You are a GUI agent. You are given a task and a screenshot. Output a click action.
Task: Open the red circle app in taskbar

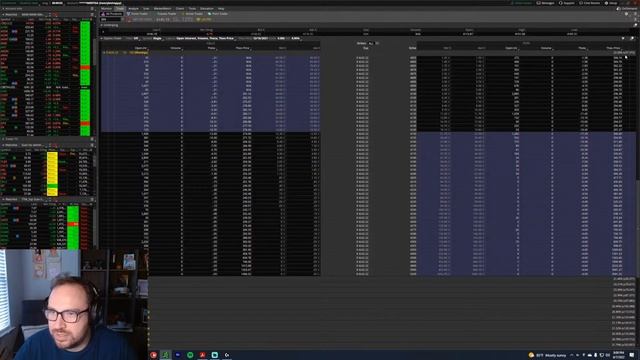click(x=153, y=355)
